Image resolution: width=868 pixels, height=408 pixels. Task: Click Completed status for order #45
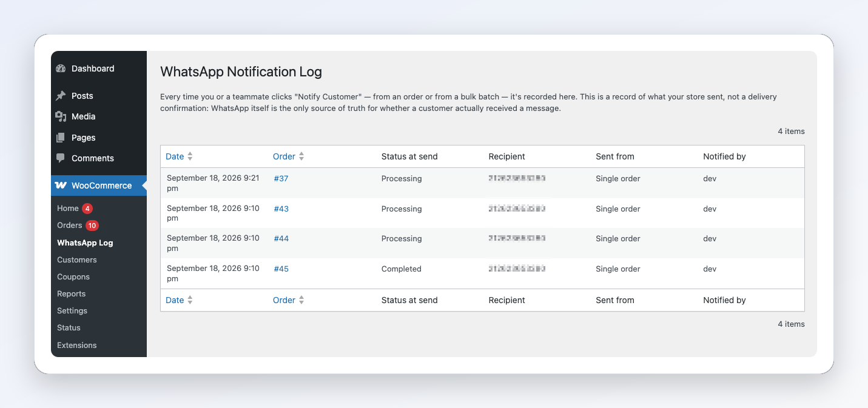pos(402,269)
